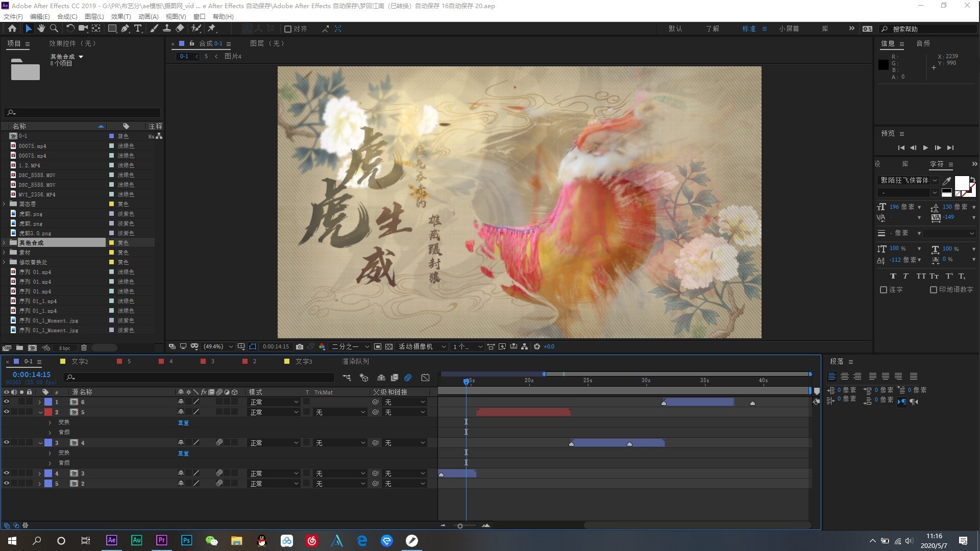Expand the 素材 folder in the project panel
The image size is (980, 551).
[x=5, y=253]
